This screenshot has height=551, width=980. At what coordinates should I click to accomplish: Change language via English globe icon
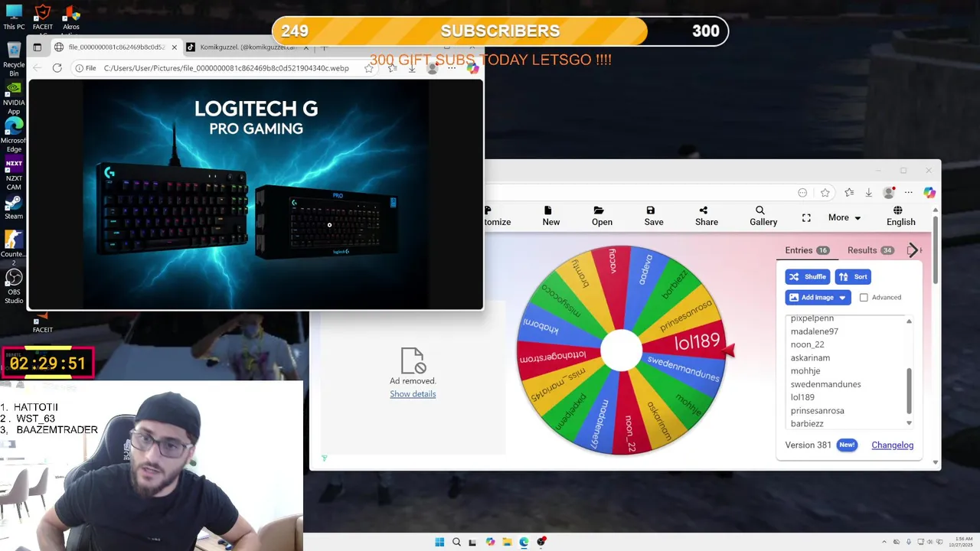pyautogui.click(x=900, y=216)
